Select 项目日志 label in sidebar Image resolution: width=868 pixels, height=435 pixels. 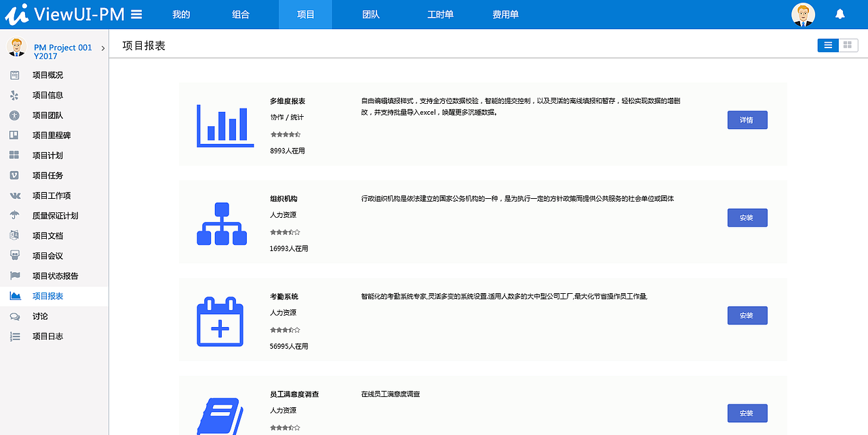(x=47, y=336)
